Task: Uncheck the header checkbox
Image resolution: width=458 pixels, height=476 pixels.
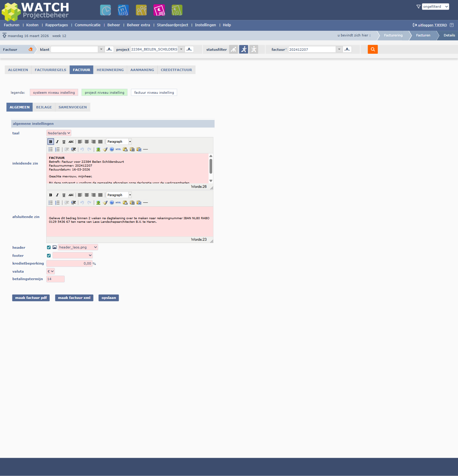Action: point(49,247)
